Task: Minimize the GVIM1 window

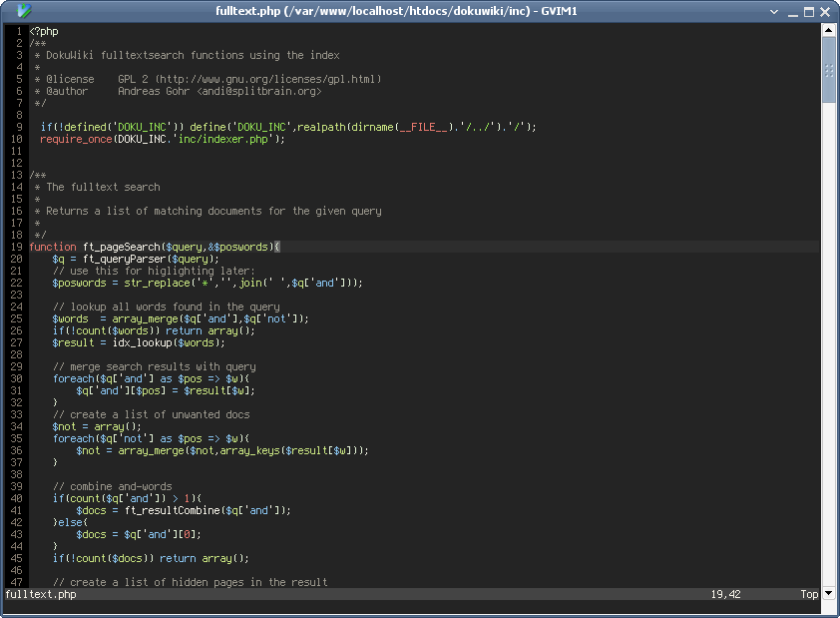Action: pos(793,12)
